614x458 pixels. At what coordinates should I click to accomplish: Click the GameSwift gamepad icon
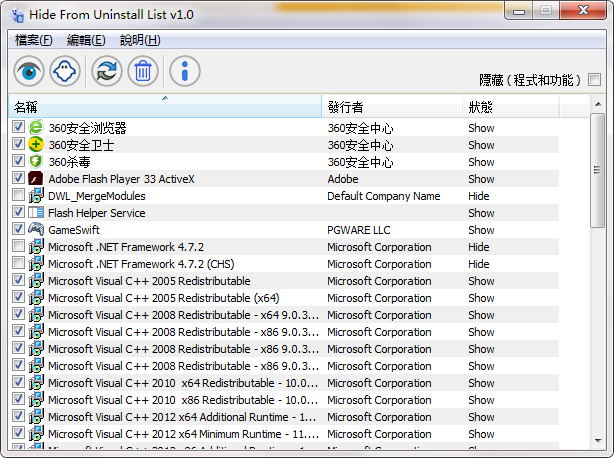36,230
